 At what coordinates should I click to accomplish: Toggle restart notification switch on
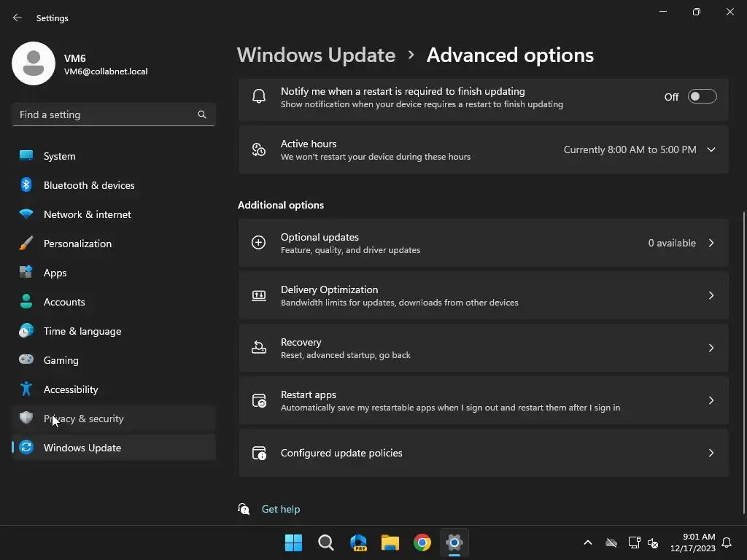point(703,97)
